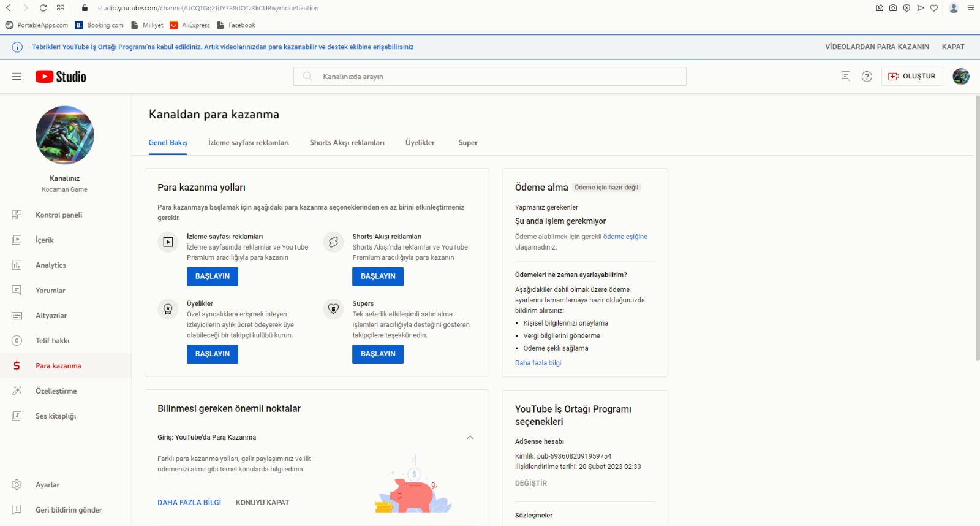Open the ödeme eşiğine link
Viewport: 980px width, 526px height.
[x=625, y=237]
